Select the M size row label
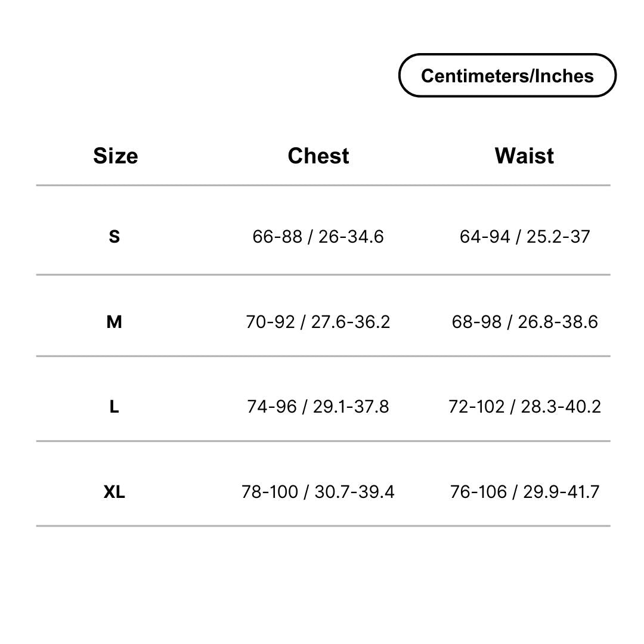This screenshot has width=644, height=644. (x=114, y=322)
